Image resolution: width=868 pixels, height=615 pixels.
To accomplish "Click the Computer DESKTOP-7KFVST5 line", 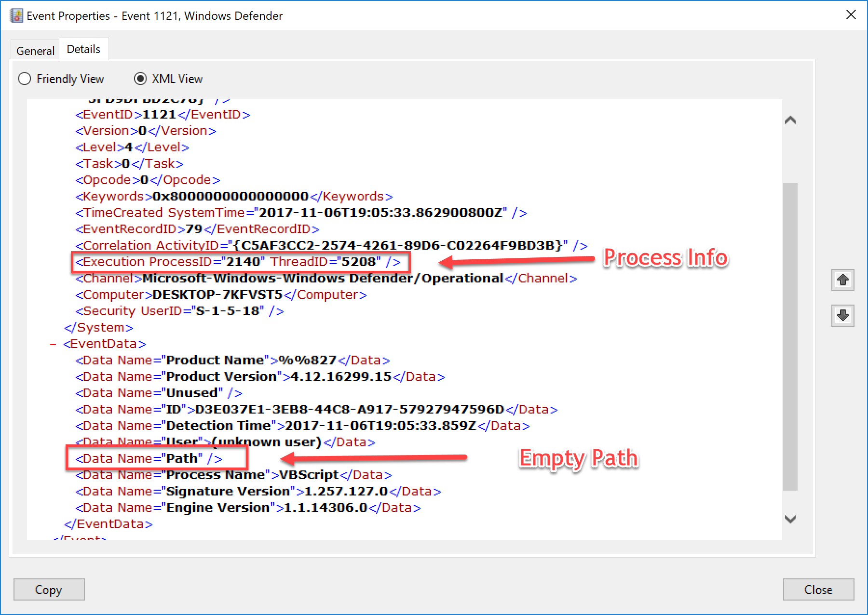I will 221,295.
